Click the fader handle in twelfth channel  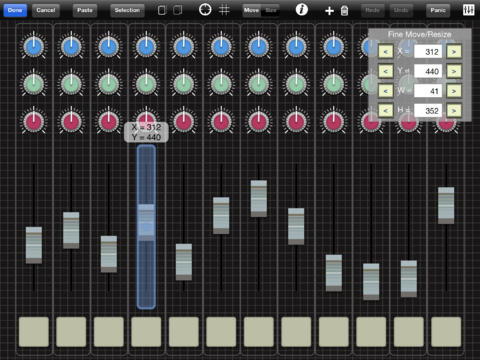446,205
